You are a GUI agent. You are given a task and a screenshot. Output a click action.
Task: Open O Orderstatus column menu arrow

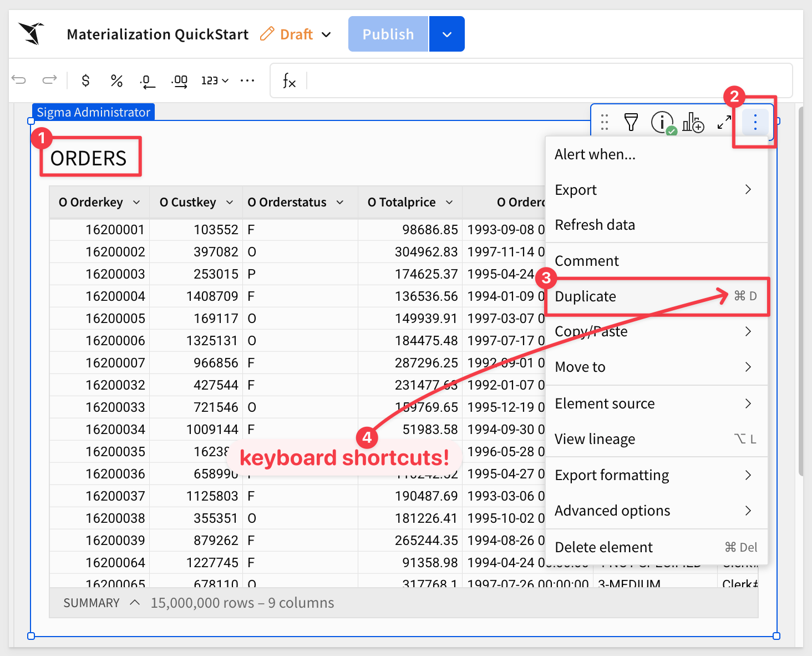340,203
